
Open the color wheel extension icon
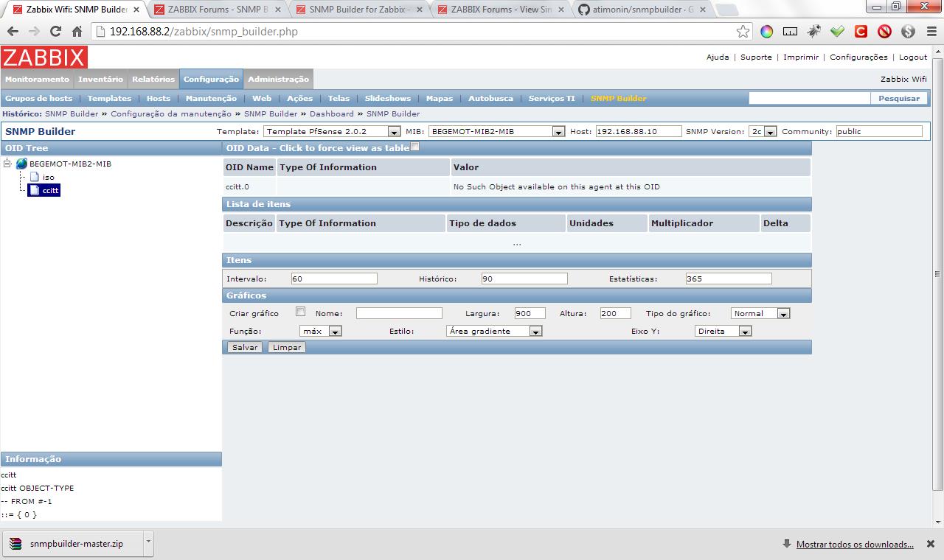click(767, 32)
